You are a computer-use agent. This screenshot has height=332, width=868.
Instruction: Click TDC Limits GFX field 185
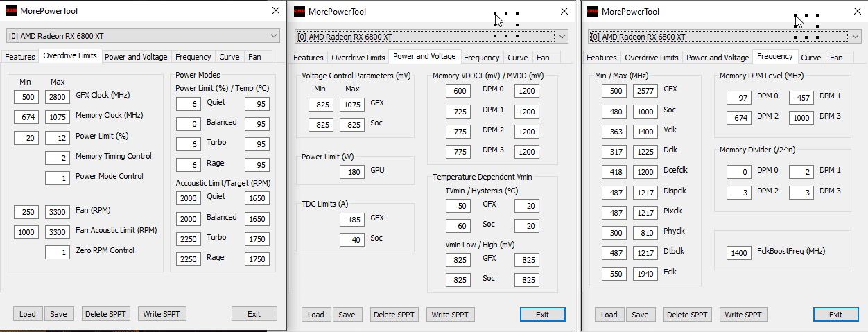click(x=352, y=219)
